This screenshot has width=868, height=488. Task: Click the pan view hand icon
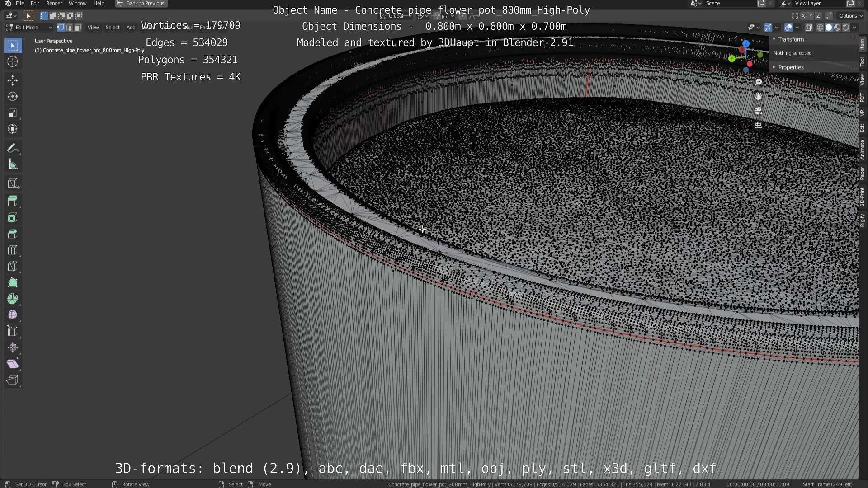coord(758,96)
